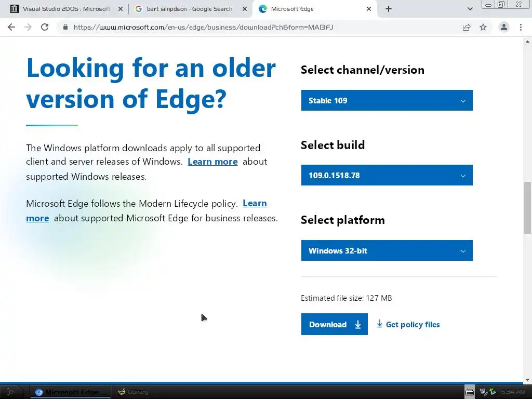The height and width of the screenshot is (399, 532).
Task: Switch to Library taskbar window
Action: (133, 392)
